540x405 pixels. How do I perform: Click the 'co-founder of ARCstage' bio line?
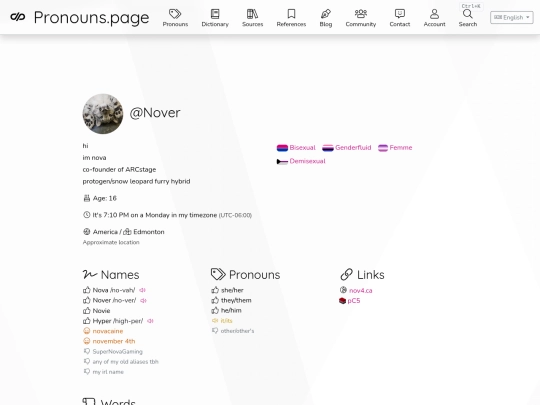tap(119, 169)
